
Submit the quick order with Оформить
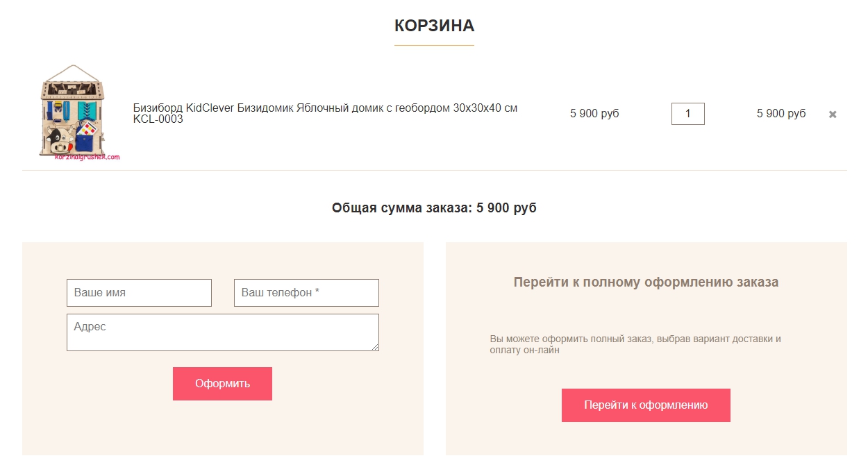[x=222, y=384]
